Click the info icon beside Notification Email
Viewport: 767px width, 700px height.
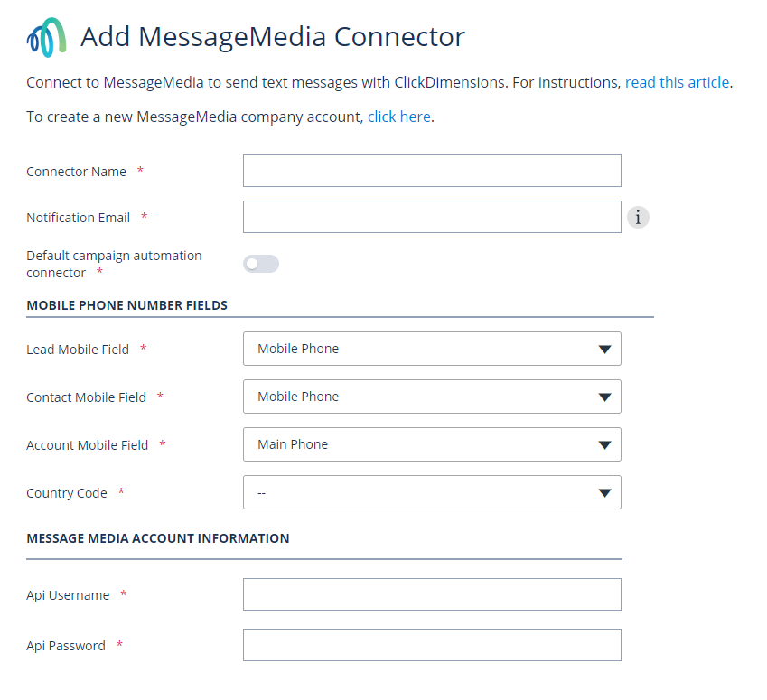[638, 217]
